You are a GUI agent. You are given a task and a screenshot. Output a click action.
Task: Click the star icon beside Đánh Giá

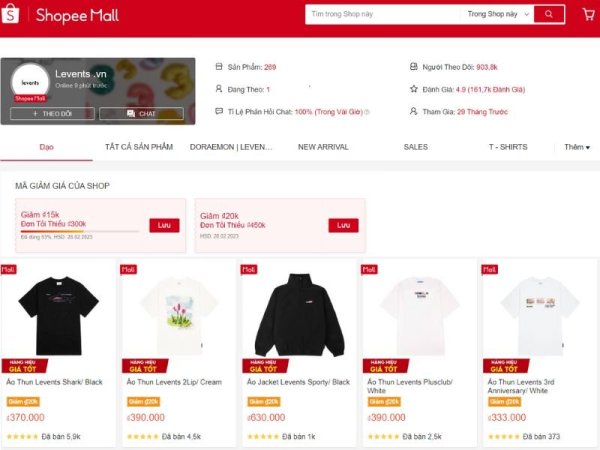click(x=414, y=89)
